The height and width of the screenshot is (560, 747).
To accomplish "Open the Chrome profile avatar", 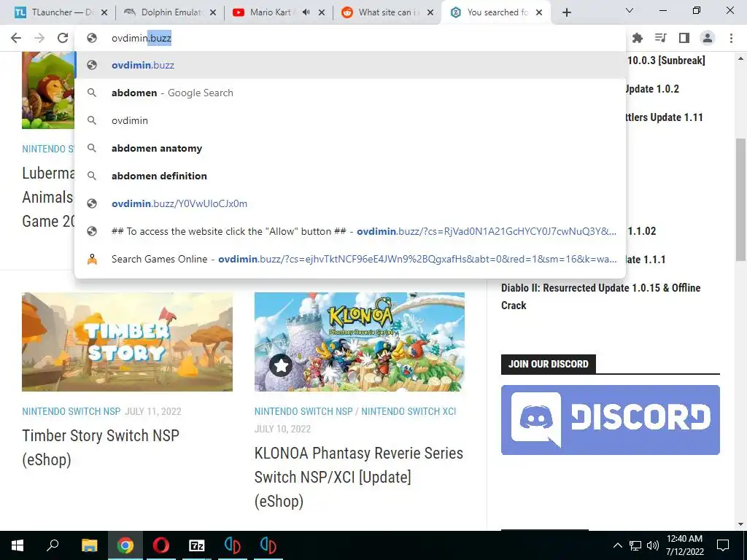I will [708, 38].
